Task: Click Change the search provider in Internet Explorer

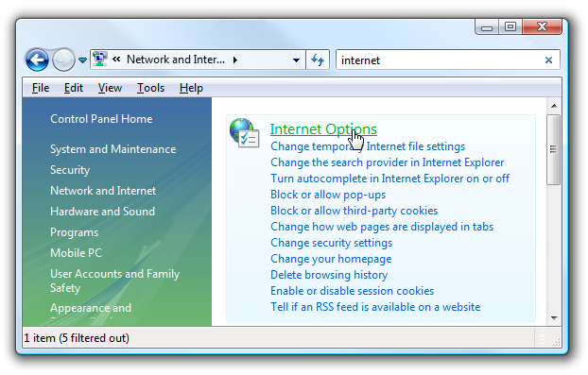Action: pos(387,162)
